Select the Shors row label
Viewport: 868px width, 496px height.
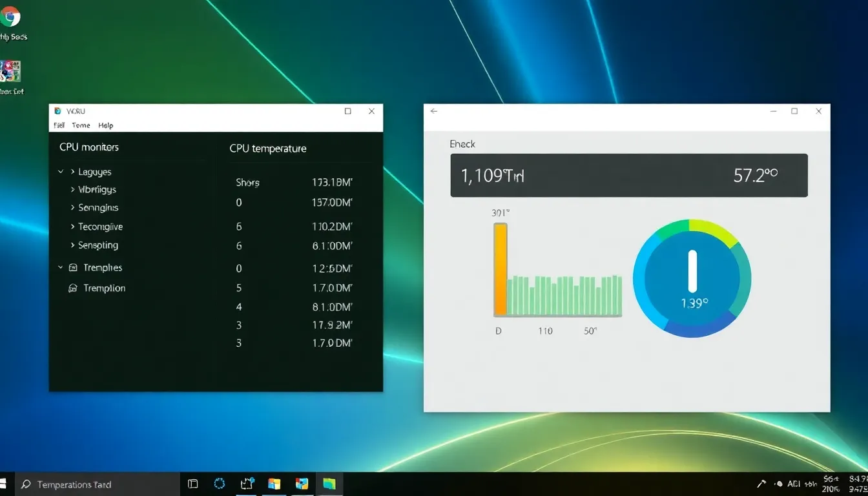pos(247,183)
